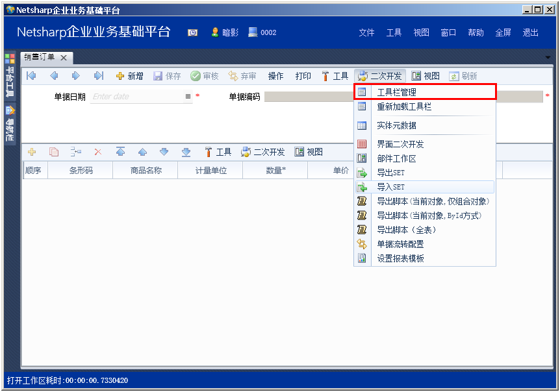560x392 pixels.
Task: Add a detail row with plus icon
Action: point(32,152)
